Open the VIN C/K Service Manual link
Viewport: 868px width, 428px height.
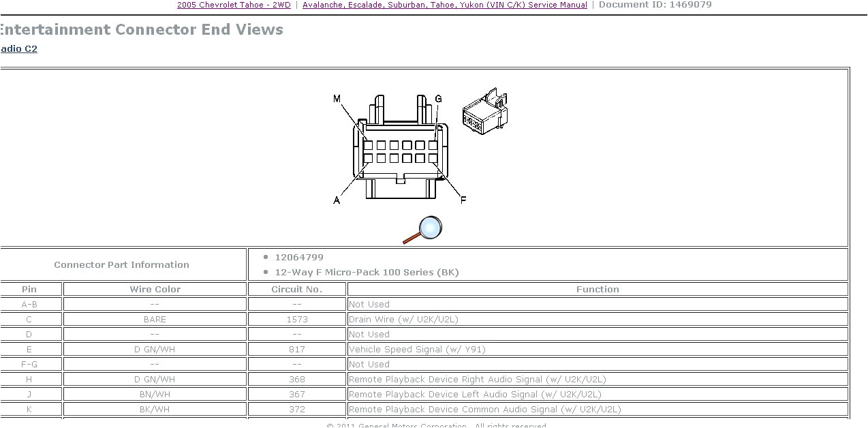point(445,5)
